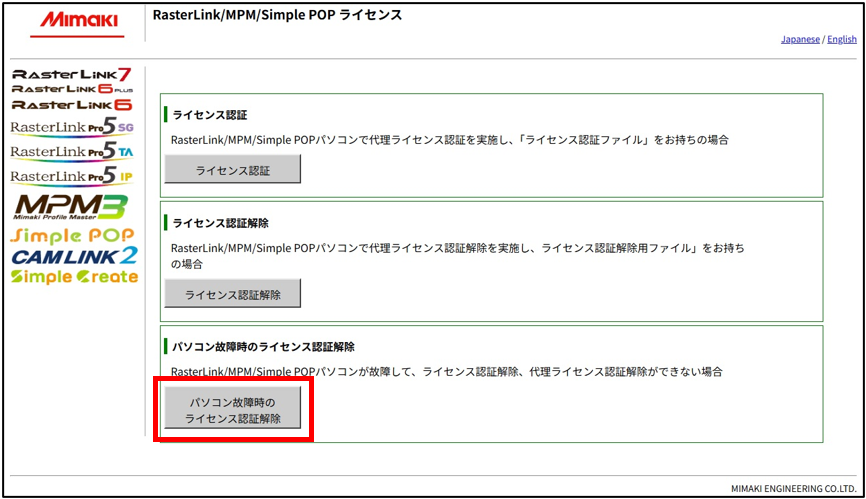
Task: Click the パソコン故障時のライセンス認証解除 heading
Action: pyautogui.click(x=263, y=347)
